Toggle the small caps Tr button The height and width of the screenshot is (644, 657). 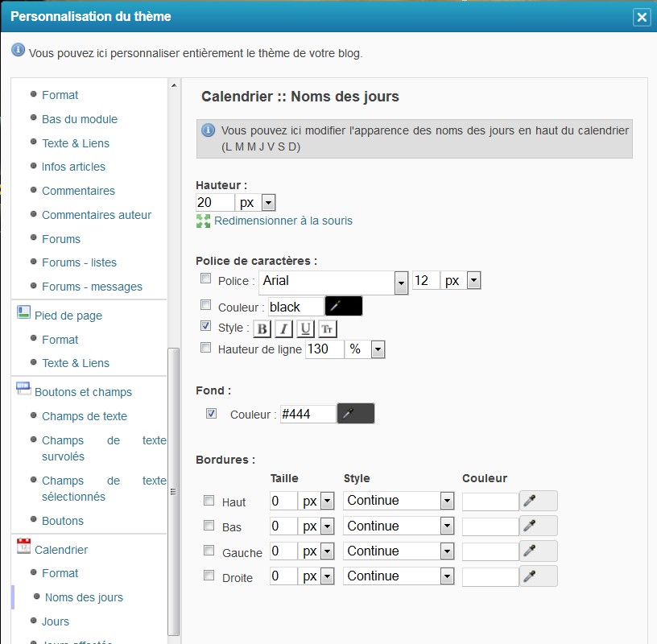pyautogui.click(x=327, y=328)
